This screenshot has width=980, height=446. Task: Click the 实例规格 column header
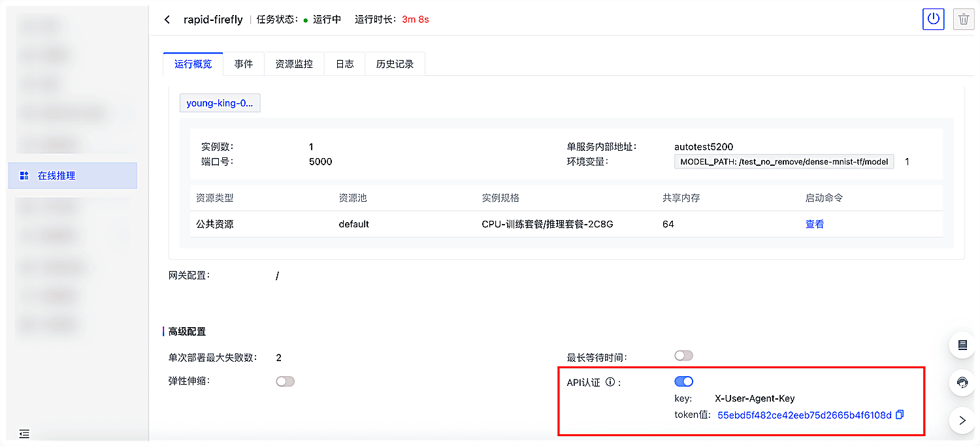pos(500,198)
